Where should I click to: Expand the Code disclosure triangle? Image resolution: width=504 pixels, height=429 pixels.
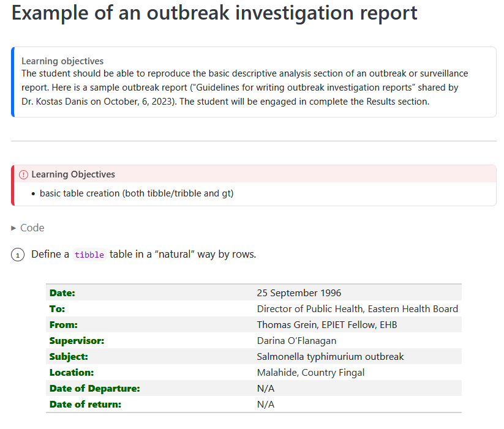pos(14,228)
